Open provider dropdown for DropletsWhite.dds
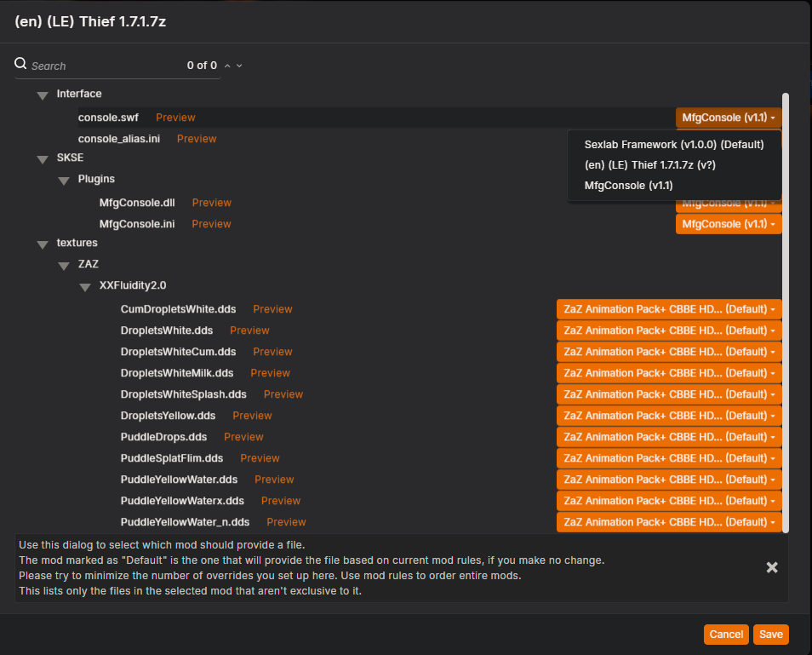Screen dimensions: 812x655 [669, 330]
